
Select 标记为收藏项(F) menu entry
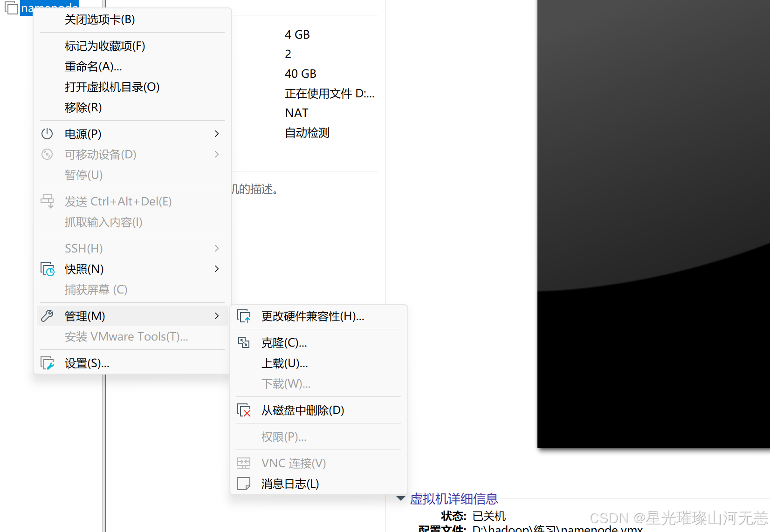click(132, 46)
